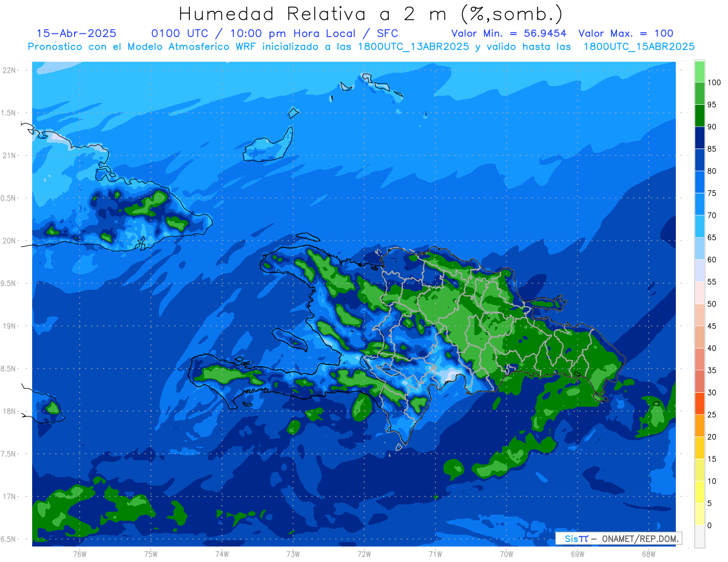The width and height of the screenshot is (728, 562).
Task: Click the legend color band between 85 and 90
Action: [x=699, y=138]
